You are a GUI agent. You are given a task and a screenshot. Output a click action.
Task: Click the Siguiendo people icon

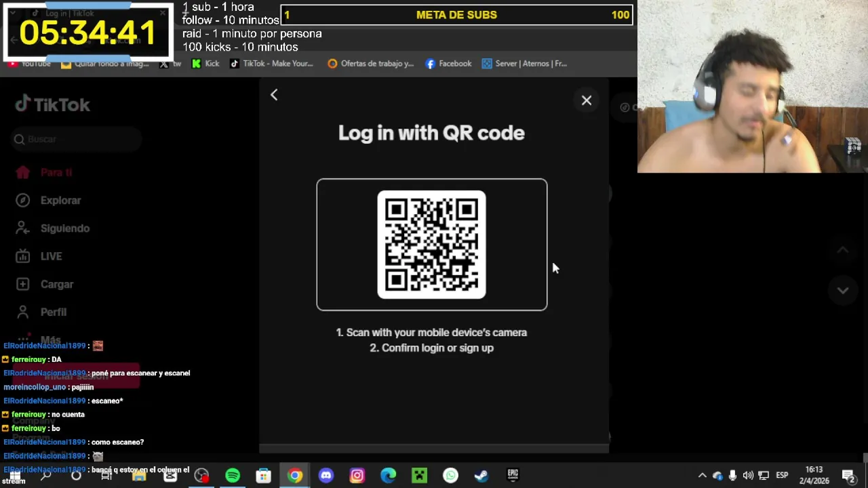coord(23,228)
